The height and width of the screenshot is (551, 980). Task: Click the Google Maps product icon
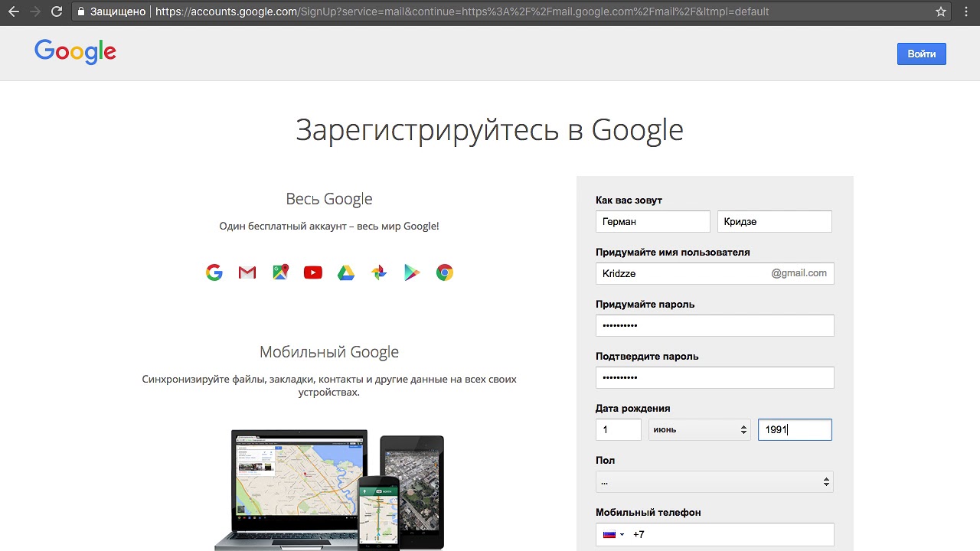[x=280, y=272]
